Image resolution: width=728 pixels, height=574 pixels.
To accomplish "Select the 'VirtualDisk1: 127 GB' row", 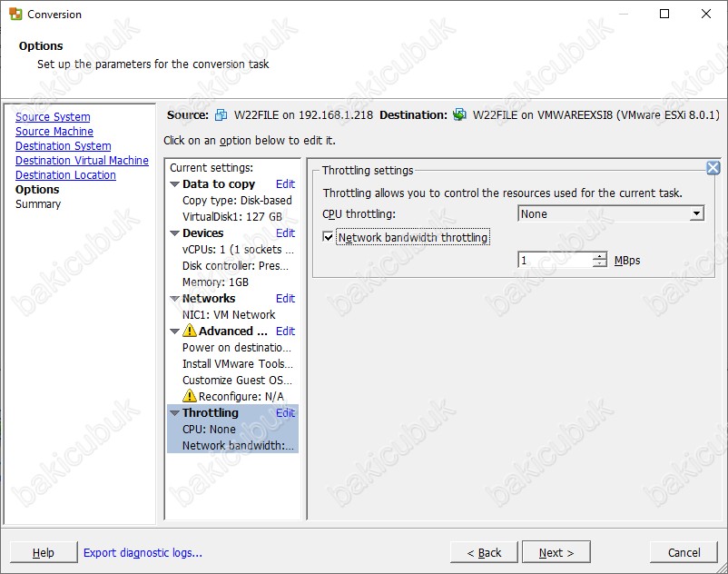I will pos(232,216).
